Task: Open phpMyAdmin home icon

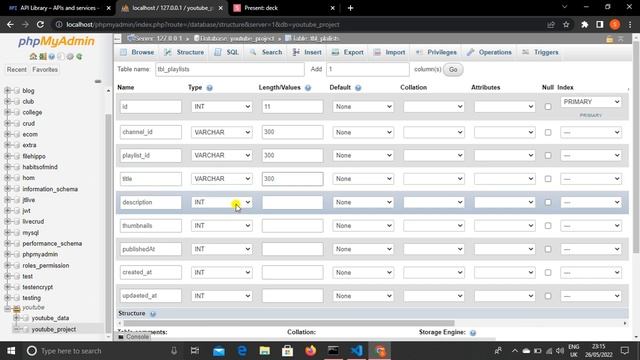Action: tap(33, 56)
